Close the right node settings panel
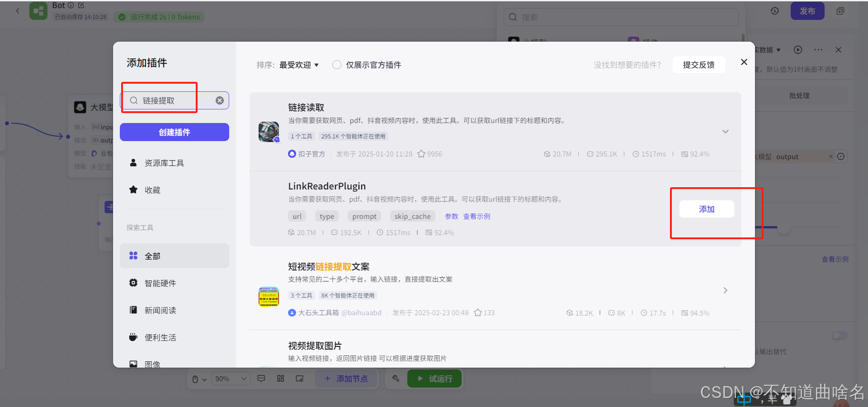The image size is (868, 407). pyautogui.click(x=838, y=50)
